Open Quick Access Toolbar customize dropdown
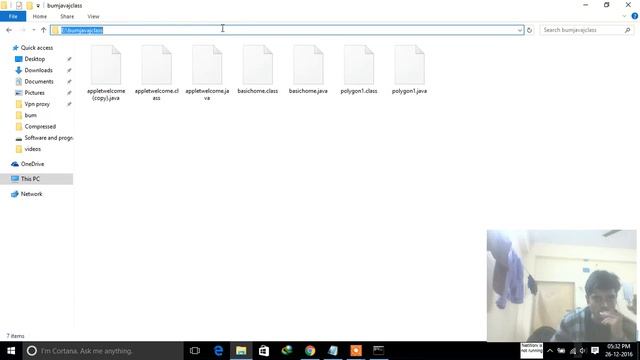 point(38,6)
